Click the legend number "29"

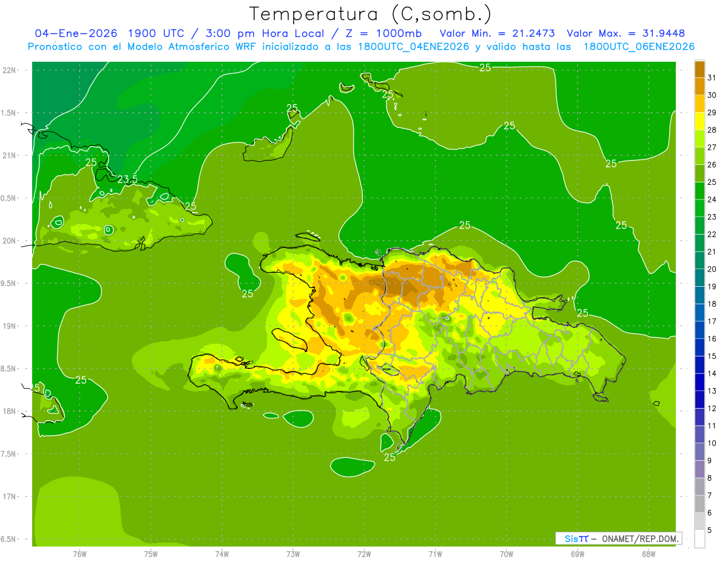click(712, 112)
